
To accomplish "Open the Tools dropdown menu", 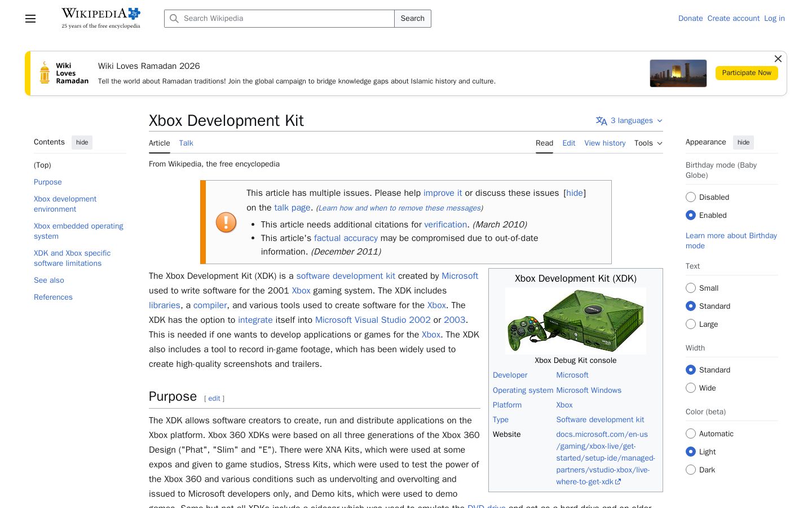I will pyautogui.click(x=648, y=143).
